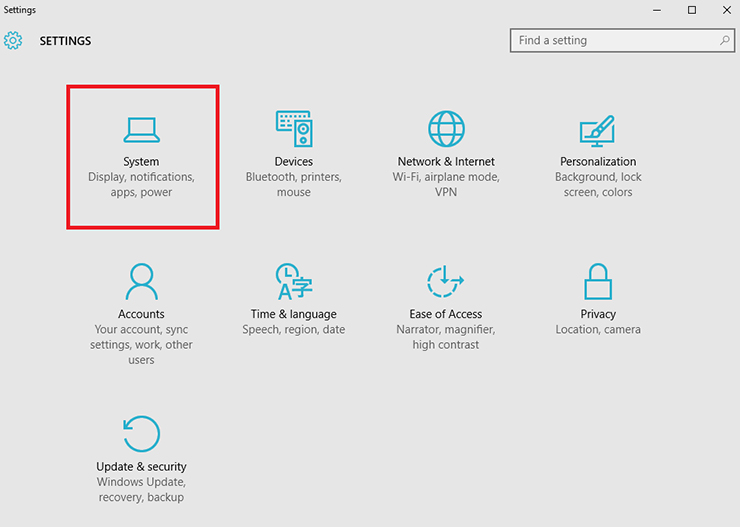Click the Time & language label
740x527 pixels.
pyautogui.click(x=294, y=314)
